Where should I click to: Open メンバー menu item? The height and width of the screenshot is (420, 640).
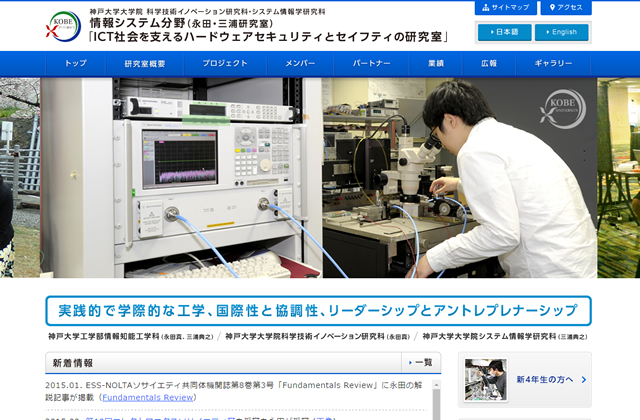[300, 63]
